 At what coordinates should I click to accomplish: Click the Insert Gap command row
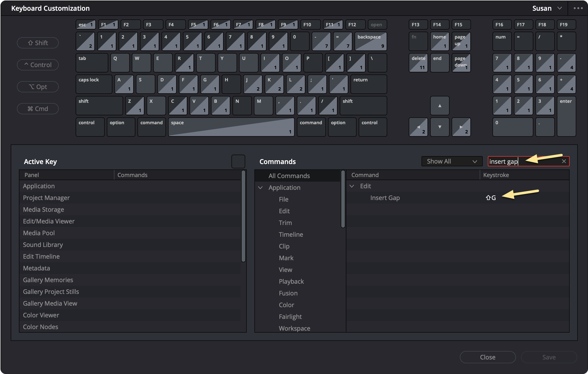pyautogui.click(x=385, y=198)
